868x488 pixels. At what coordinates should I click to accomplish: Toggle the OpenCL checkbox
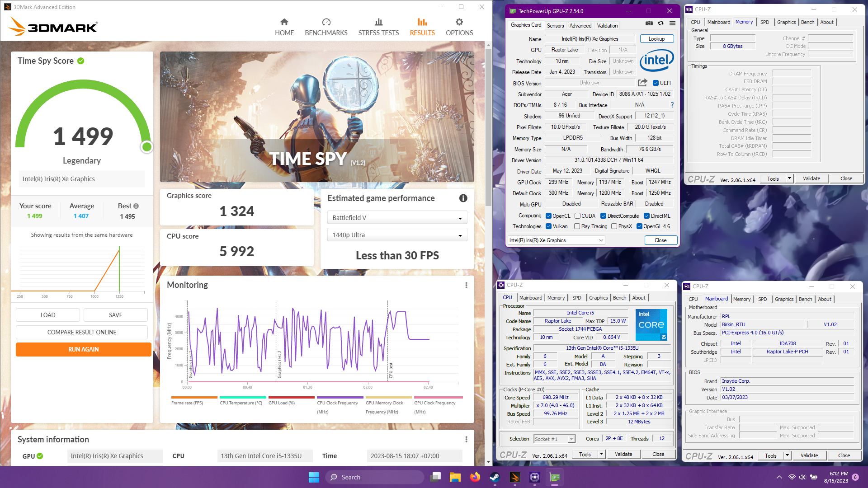click(x=548, y=216)
